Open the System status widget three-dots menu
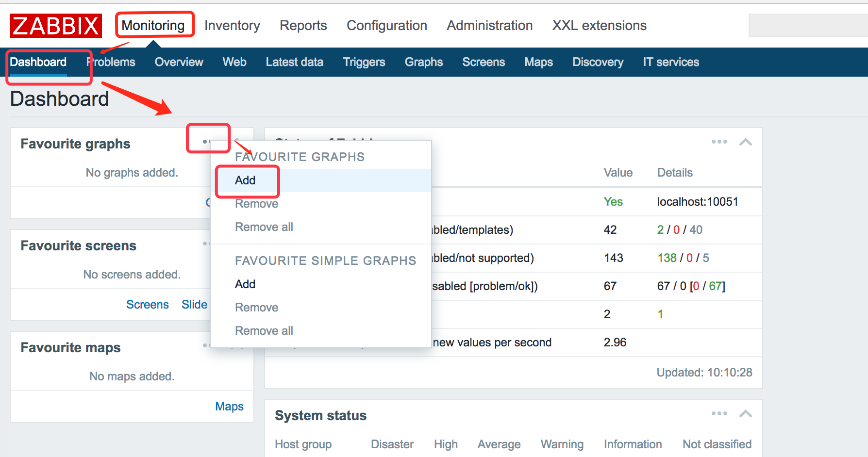868x457 pixels. (x=719, y=413)
